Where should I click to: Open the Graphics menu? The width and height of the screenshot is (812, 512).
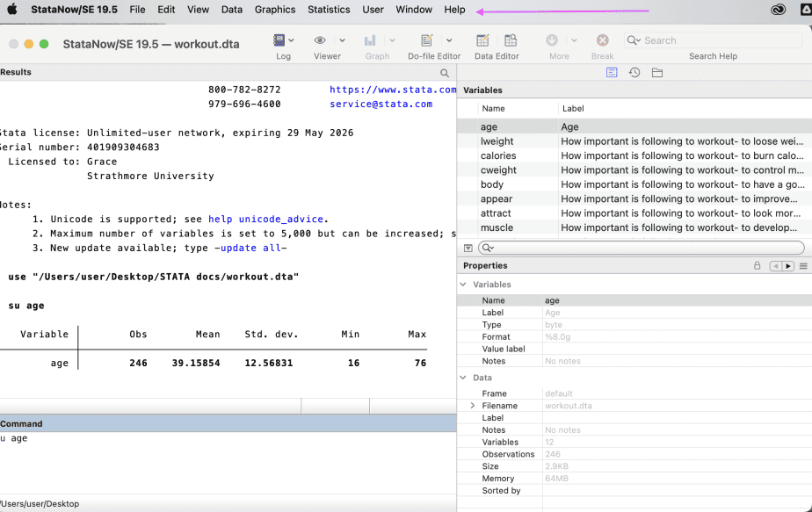pyautogui.click(x=274, y=10)
